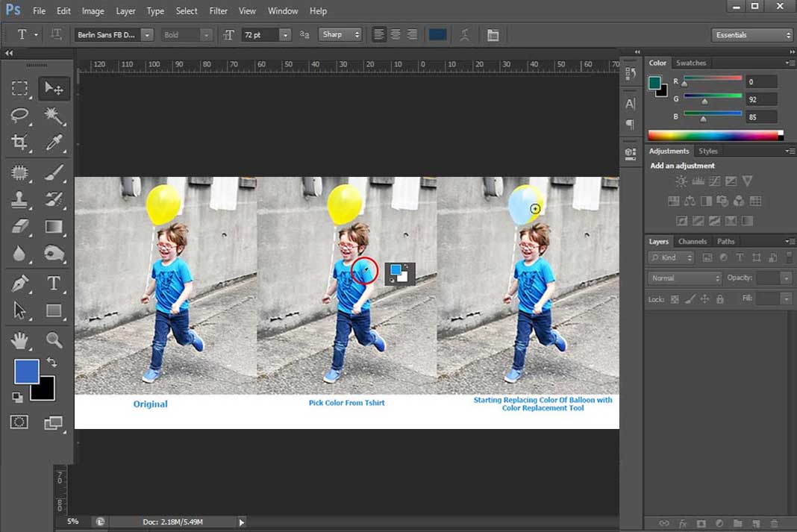Add a Hue/Saturation adjustment layer

(x=674, y=201)
